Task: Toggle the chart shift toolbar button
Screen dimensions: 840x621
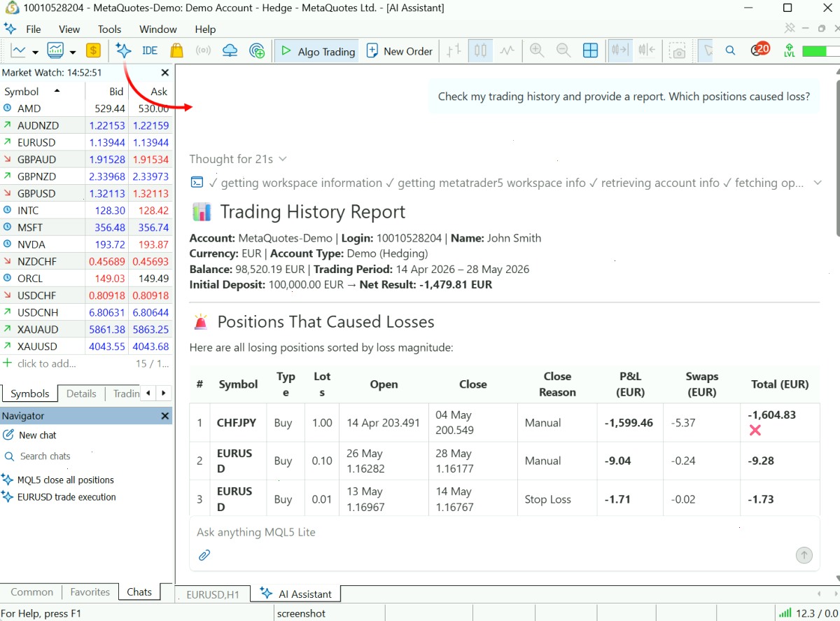Action: coord(647,50)
